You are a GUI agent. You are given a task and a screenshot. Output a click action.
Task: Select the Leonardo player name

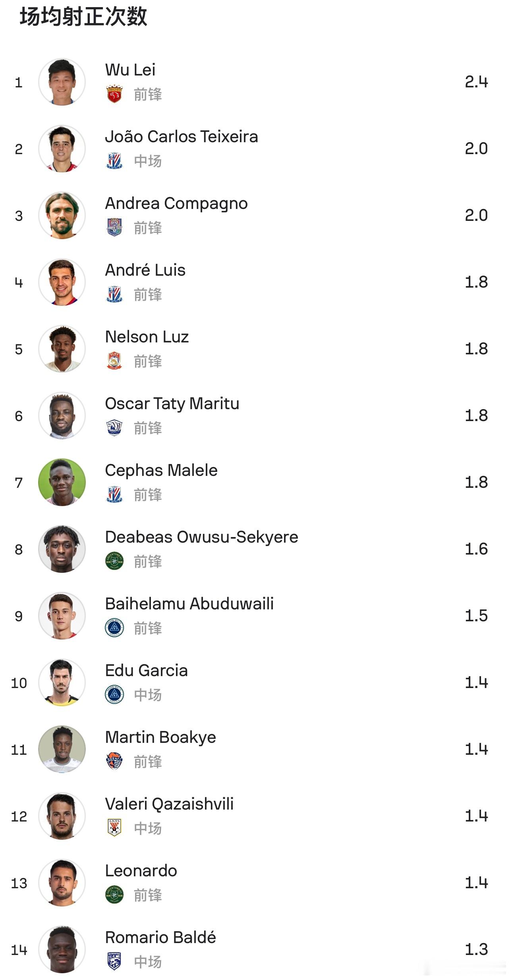(141, 871)
